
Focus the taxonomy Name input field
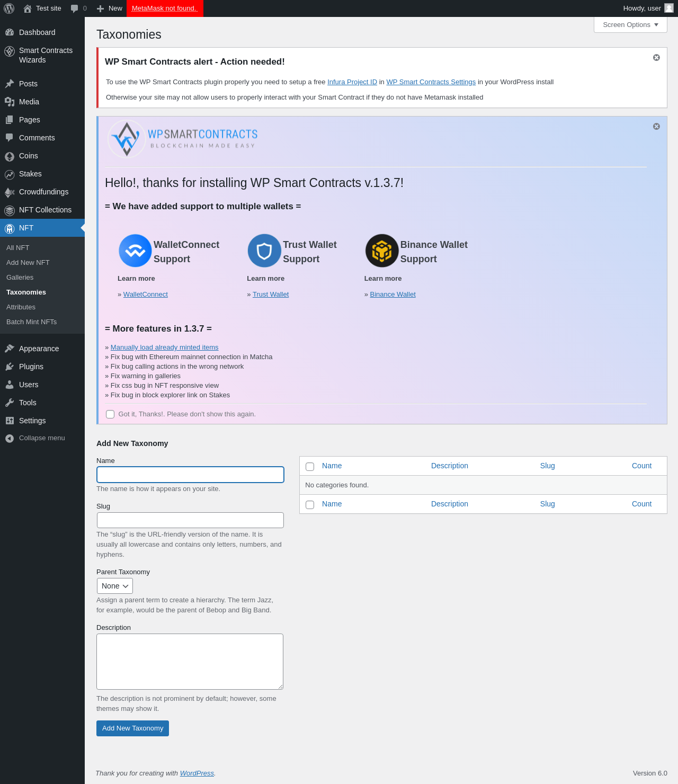[190, 475]
